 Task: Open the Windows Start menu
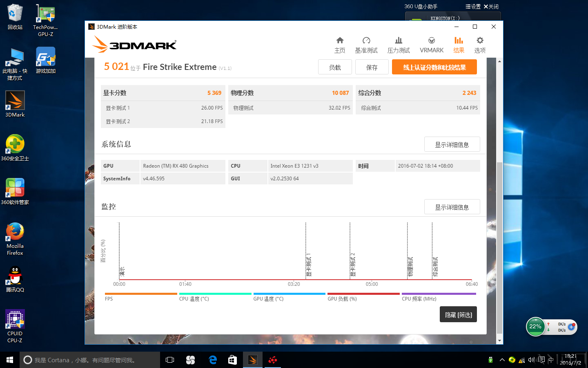pyautogui.click(x=10, y=360)
